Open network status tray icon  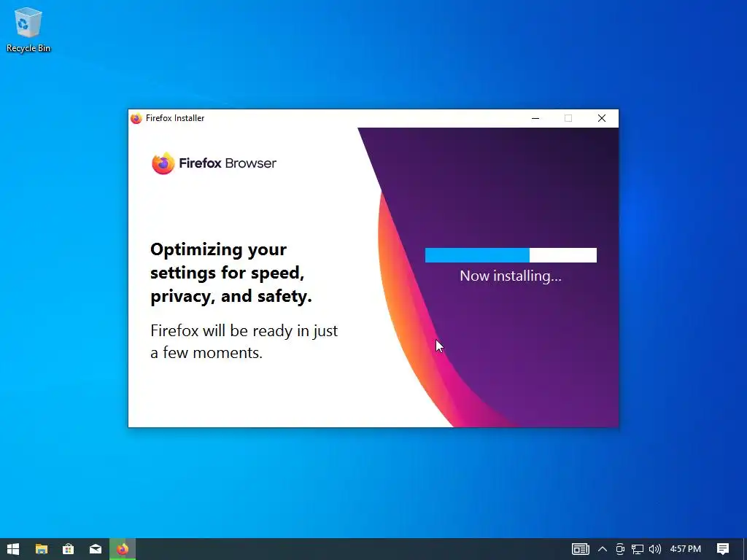tap(638, 549)
